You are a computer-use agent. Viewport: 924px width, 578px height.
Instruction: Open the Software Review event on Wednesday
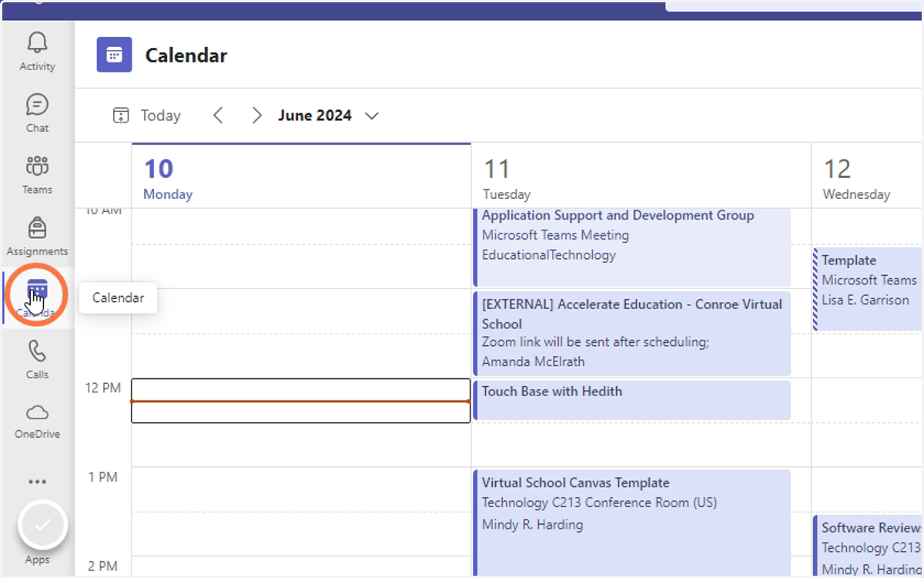pyautogui.click(x=868, y=546)
